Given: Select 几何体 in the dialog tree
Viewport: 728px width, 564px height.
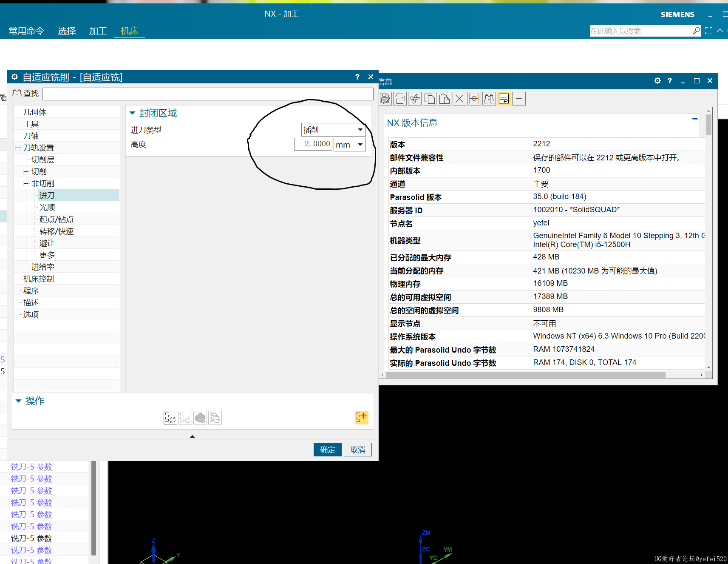Looking at the screenshot, I should coord(35,112).
